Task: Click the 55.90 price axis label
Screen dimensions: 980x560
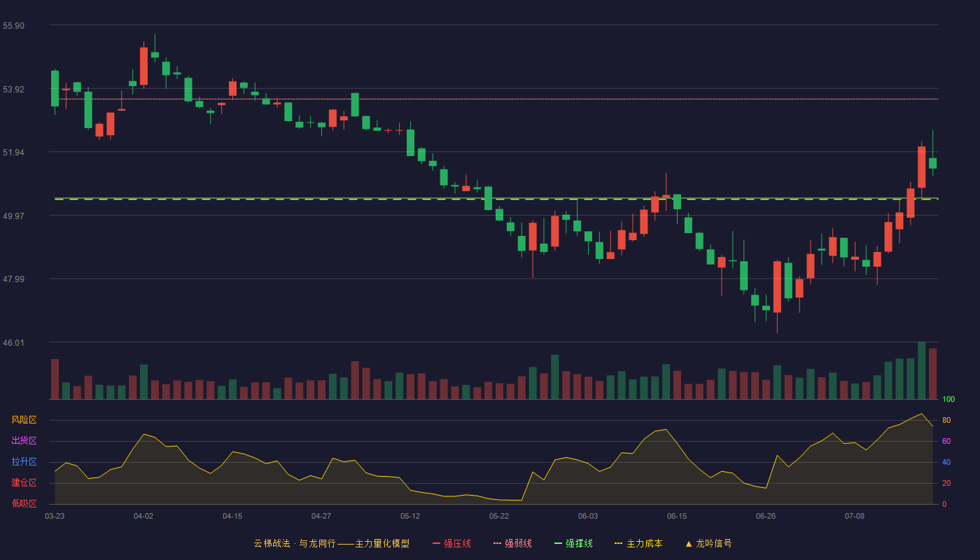Action: pos(13,26)
